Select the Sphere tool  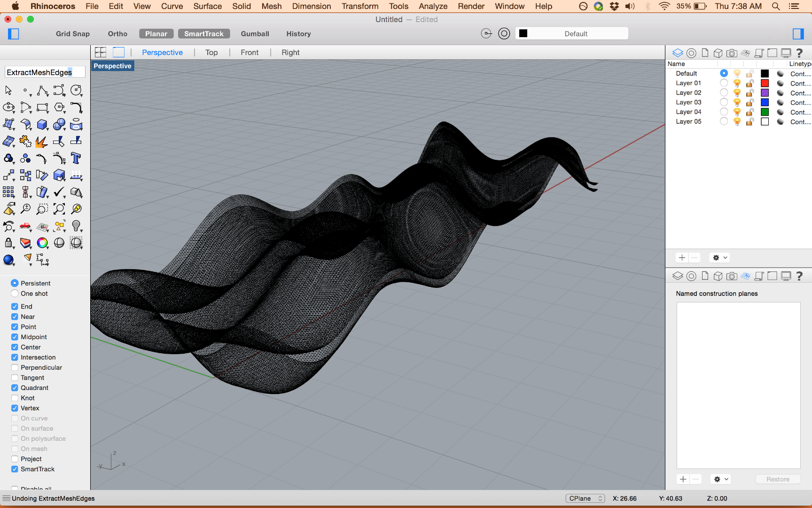click(60, 125)
